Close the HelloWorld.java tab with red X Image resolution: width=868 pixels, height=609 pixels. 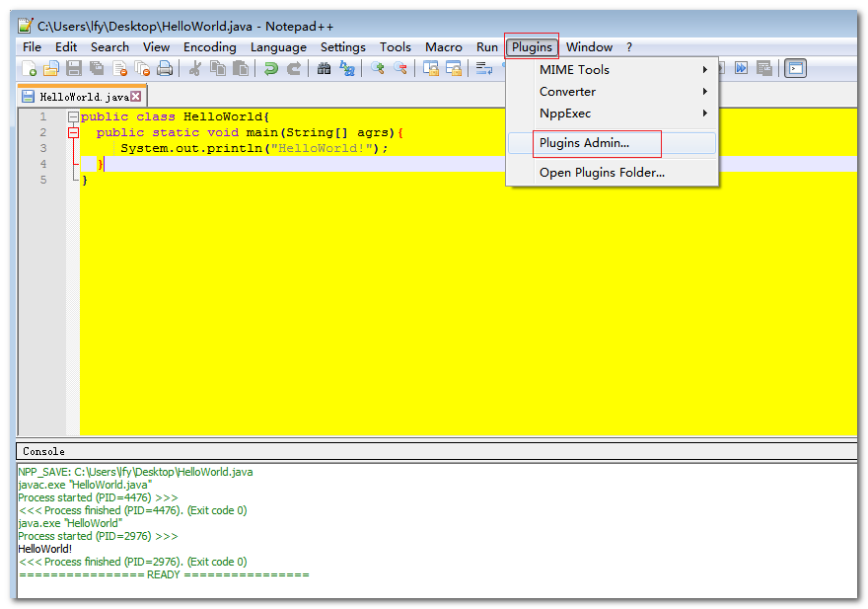tap(136, 97)
